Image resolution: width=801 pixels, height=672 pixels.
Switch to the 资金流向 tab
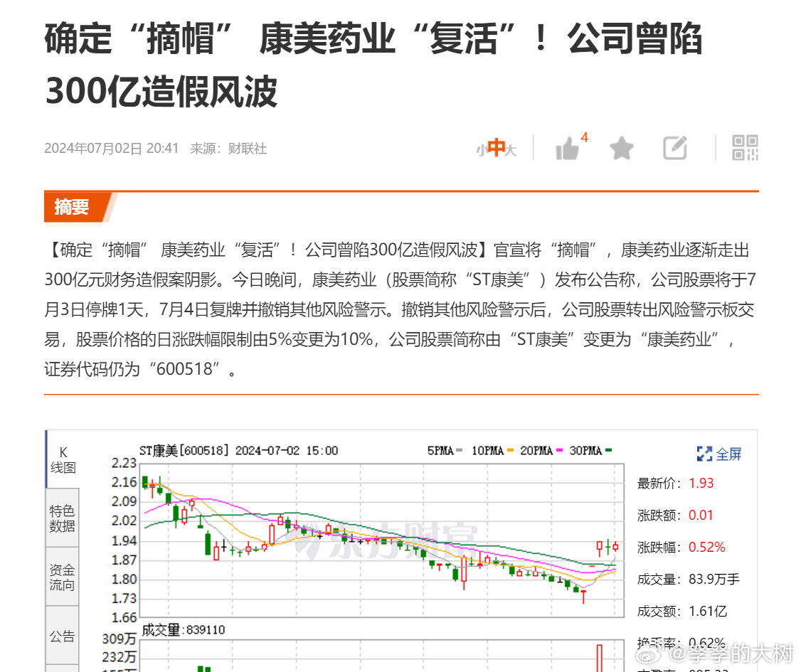pos(63,577)
